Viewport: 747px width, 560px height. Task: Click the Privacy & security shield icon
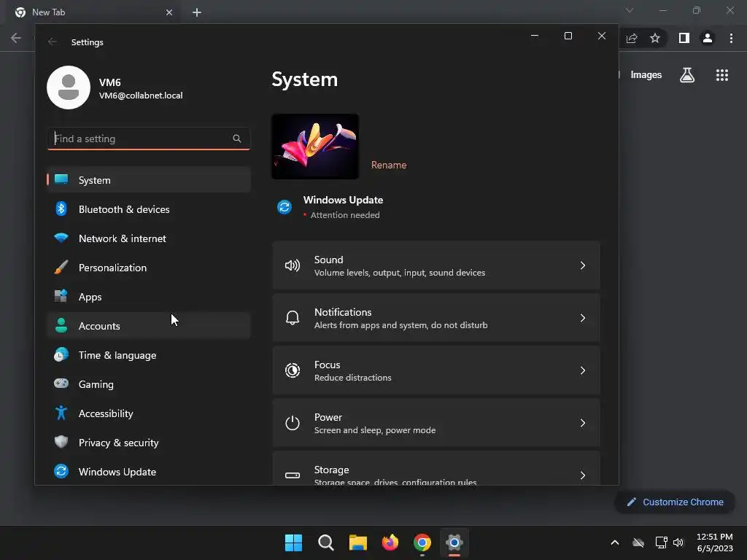61,442
